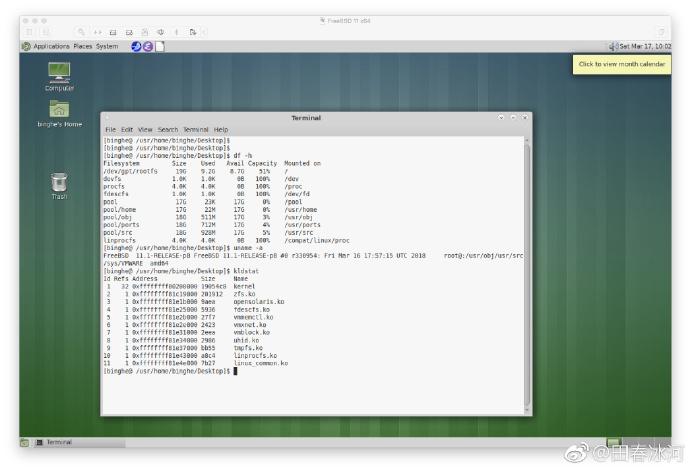Viewport: 690px width, 470px height.
Task: Click the 'pool/home' filesystem entry
Action: tap(119, 209)
